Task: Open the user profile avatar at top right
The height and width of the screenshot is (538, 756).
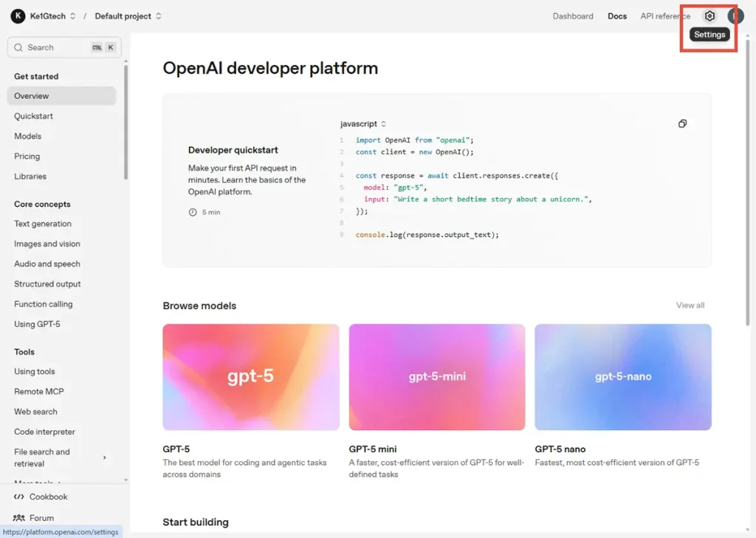Action: (736, 16)
